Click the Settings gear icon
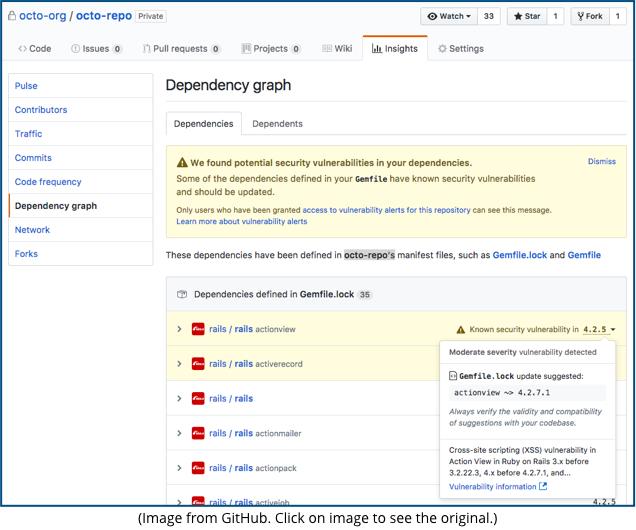The image size is (636, 530). (442, 49)
